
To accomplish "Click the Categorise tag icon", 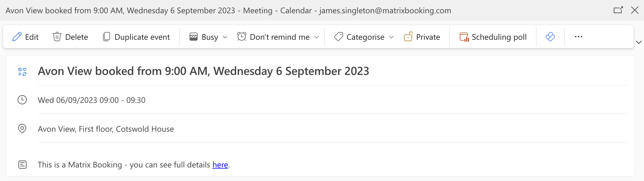I will (x=339, y=37).
